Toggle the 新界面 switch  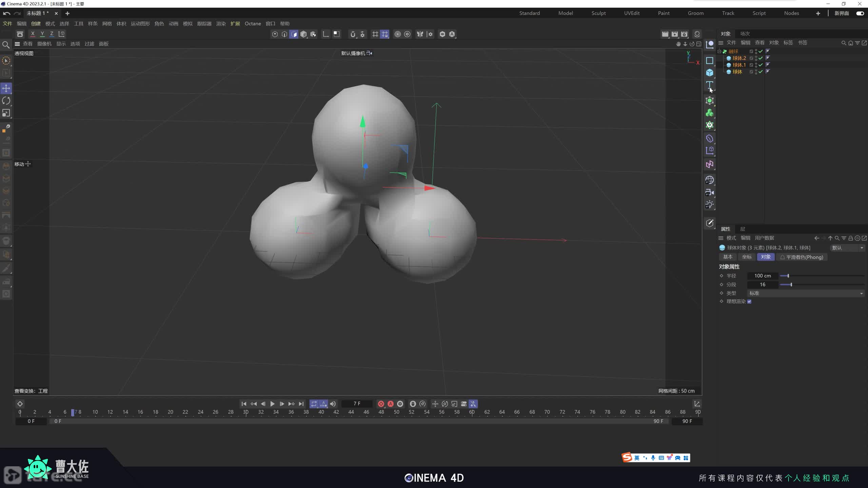pyautogui.click(x=860, y=13)
